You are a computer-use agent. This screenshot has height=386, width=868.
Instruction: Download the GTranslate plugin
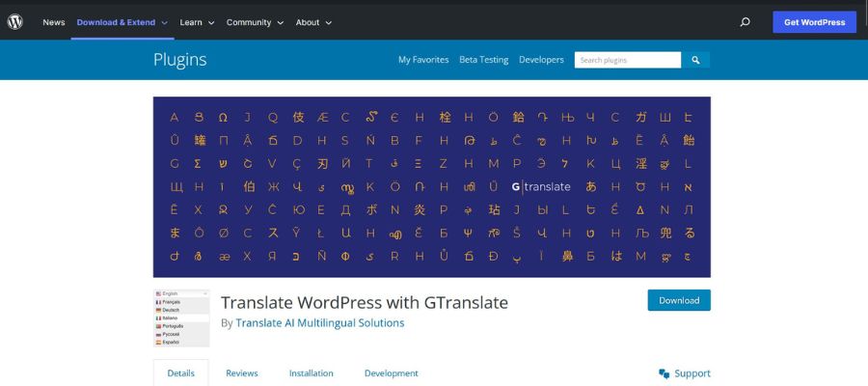click(x=679, y=300)
